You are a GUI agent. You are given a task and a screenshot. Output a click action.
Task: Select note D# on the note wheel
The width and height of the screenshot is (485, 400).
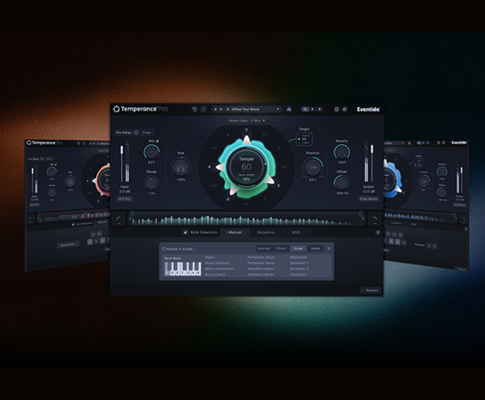click(x=284, y=167)
